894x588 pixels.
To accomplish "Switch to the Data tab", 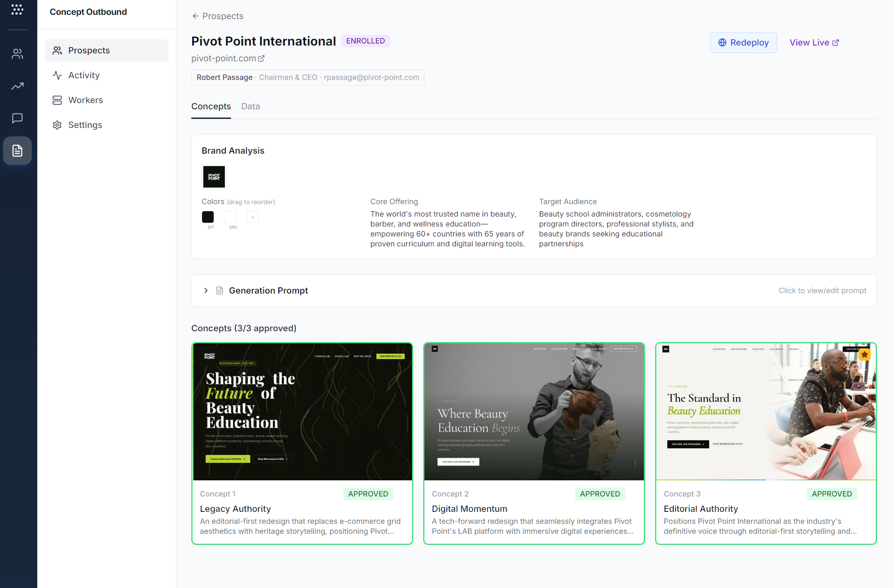I will click(250, 106).
